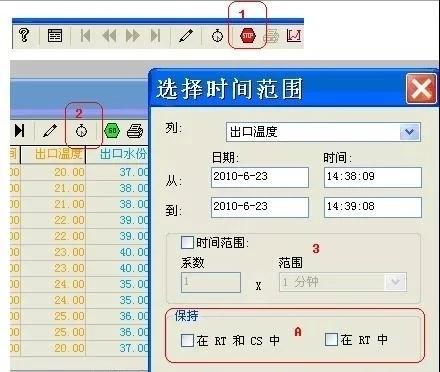The image size is (440, 372).
Task: Select the first 36.00 cell in 出口水份 column
Action: (x=117, y=316)
